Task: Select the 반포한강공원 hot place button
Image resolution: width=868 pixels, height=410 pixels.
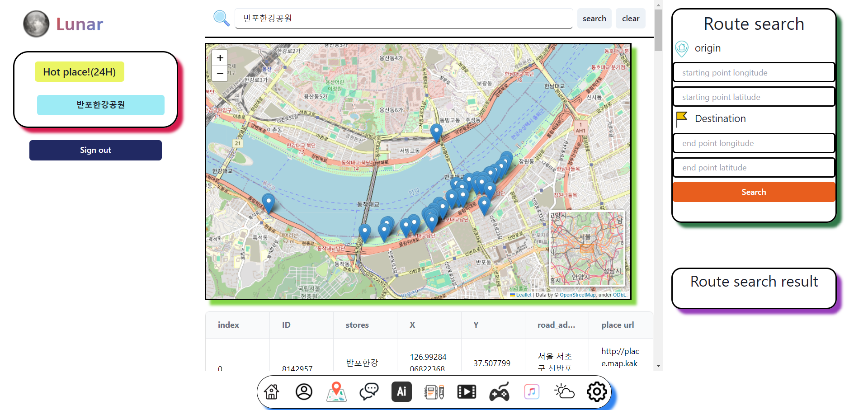Action: tap(101, 105)
